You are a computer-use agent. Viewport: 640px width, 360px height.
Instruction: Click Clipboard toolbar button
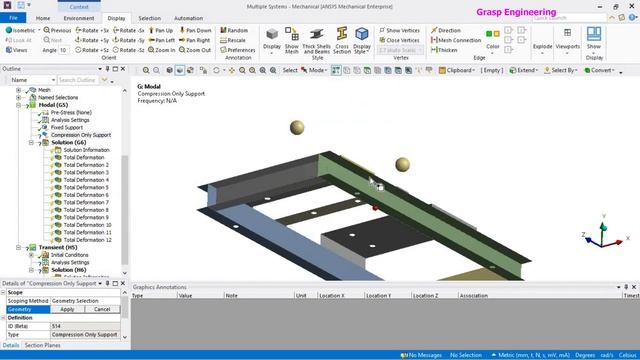pyautogui.click(x=457, y=70)
